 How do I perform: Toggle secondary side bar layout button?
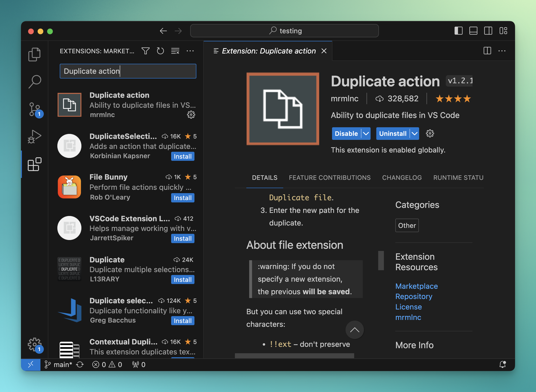(x=488, y=31)
